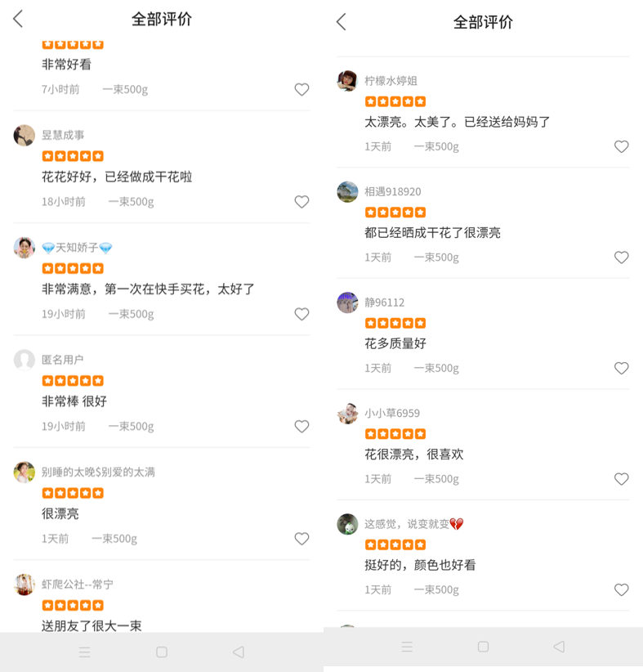Like the review saying 挺好的，颜色也好看
Viewport: 643px width, 672px height.
point(621,589)
